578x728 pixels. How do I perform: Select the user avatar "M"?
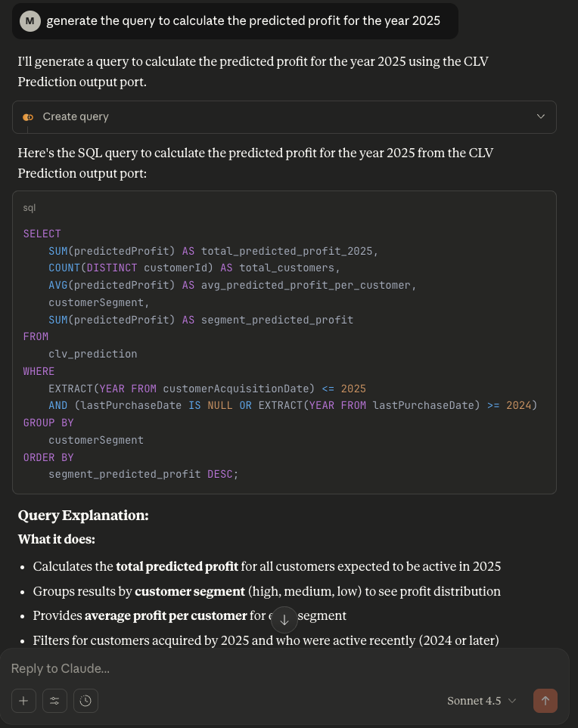click(28, 20)
